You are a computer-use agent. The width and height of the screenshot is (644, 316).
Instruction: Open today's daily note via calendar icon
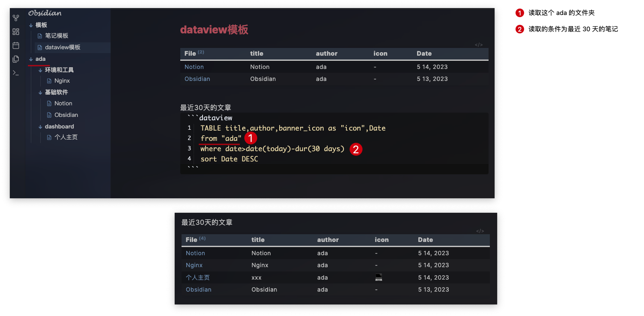(16, 45)
